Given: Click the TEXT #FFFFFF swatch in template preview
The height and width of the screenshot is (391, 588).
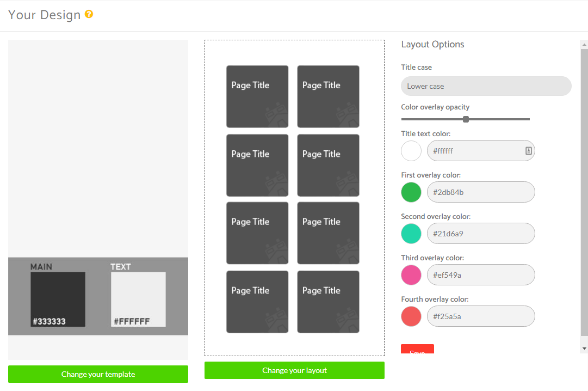Looking at the screenshot, I should click(138, 298).
